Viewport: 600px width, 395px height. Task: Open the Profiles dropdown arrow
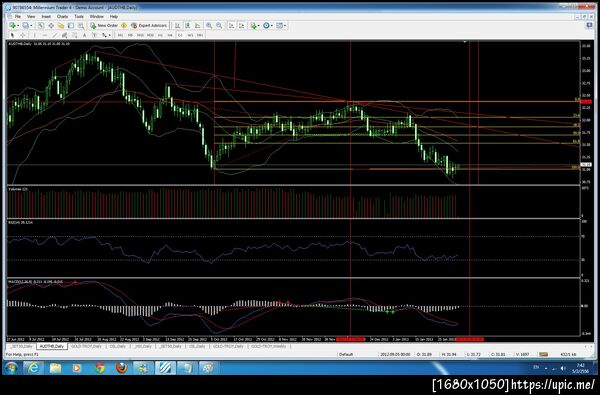click(x=31, y=26)
